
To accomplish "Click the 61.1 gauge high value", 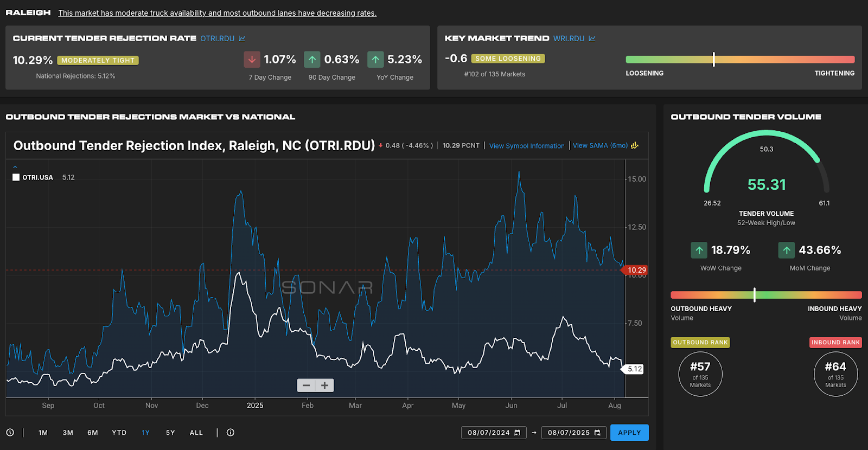I will tap(824, 203).
